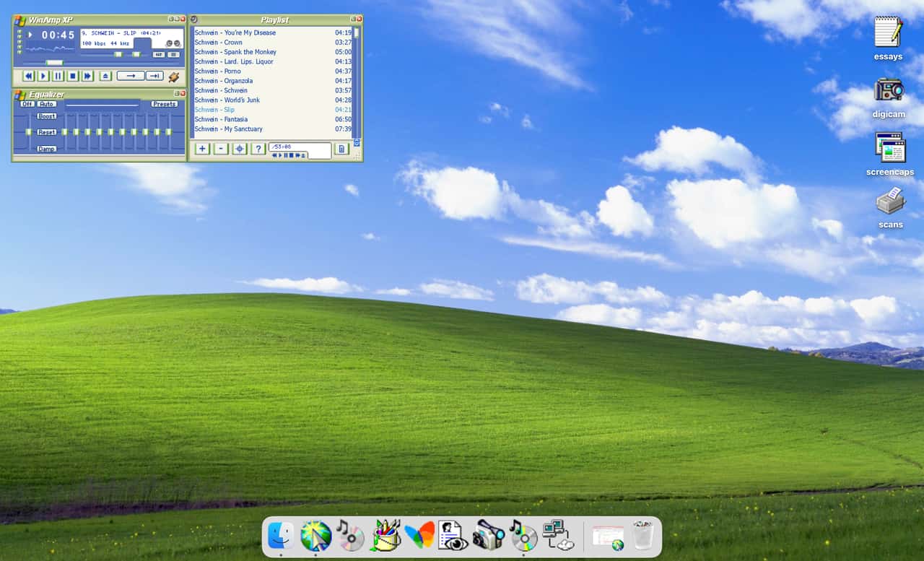Click the playlist crosshair select button
Viewport: 924px width, 561px height.
(x=240, y=149)
